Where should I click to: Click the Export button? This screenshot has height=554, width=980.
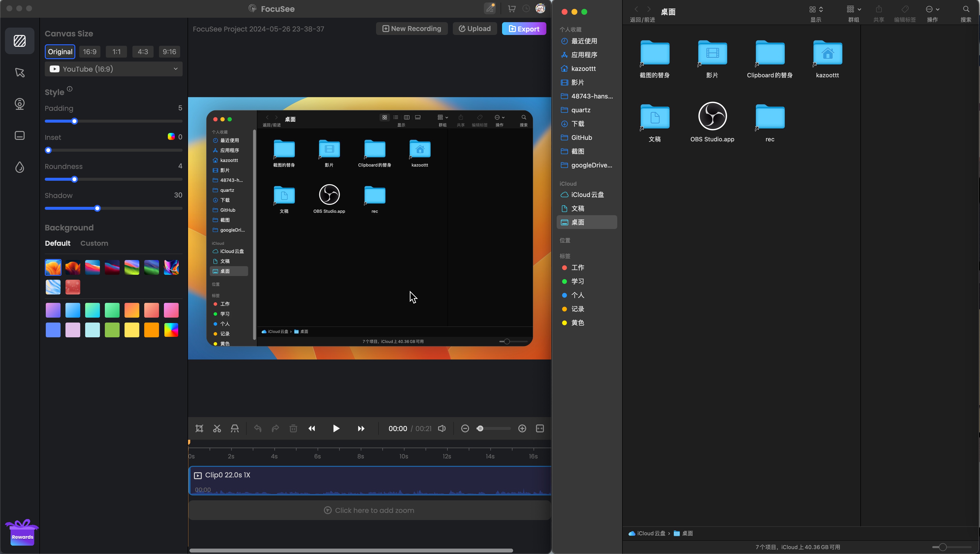point(524,29)
